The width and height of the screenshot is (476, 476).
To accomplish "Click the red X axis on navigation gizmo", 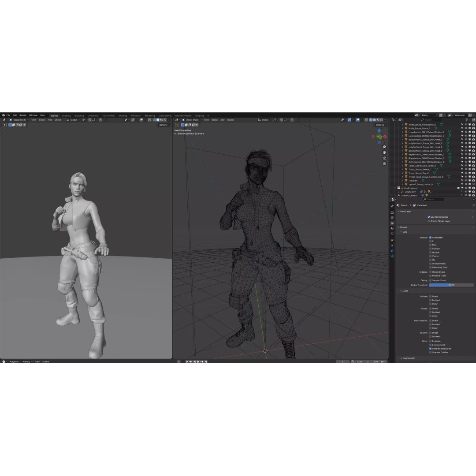I will coord(385,137).
